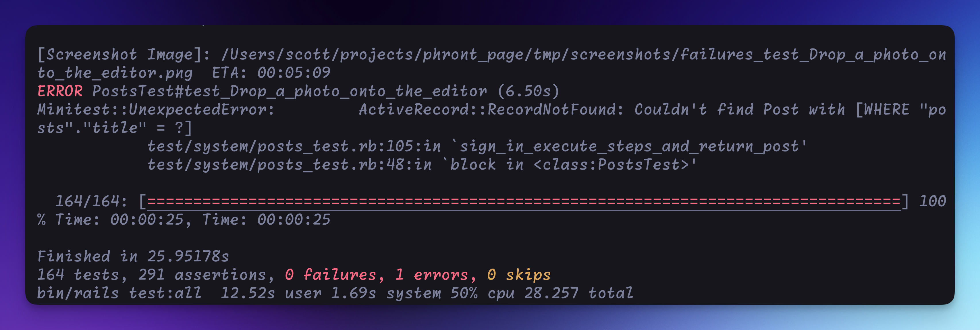Click the red test progress bar
980x330 pixels.
click(524, 201)
